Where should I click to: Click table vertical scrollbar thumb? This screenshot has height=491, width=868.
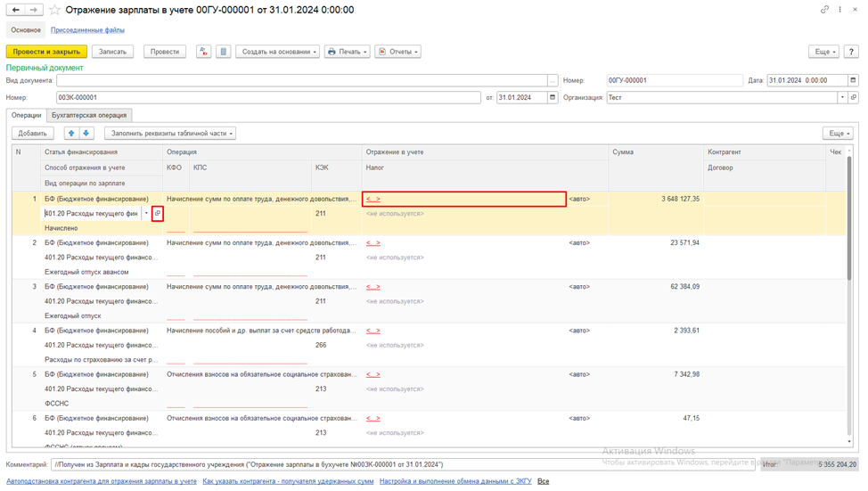click(x=850, y=218)
